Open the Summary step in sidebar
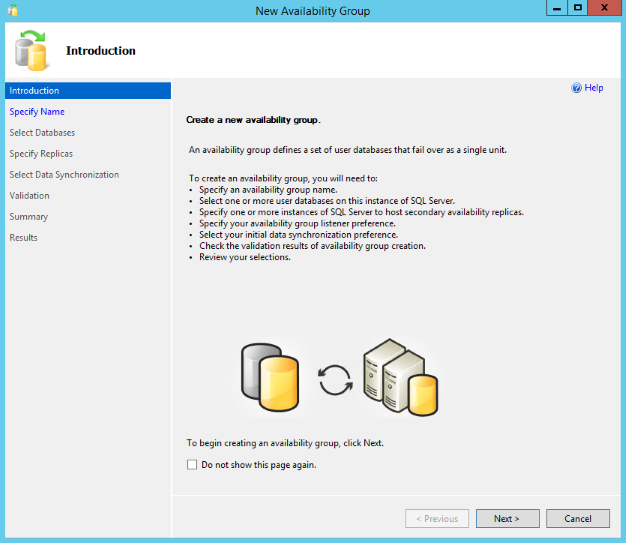Viewport: 626px width, 543px height. pos(28,217)
